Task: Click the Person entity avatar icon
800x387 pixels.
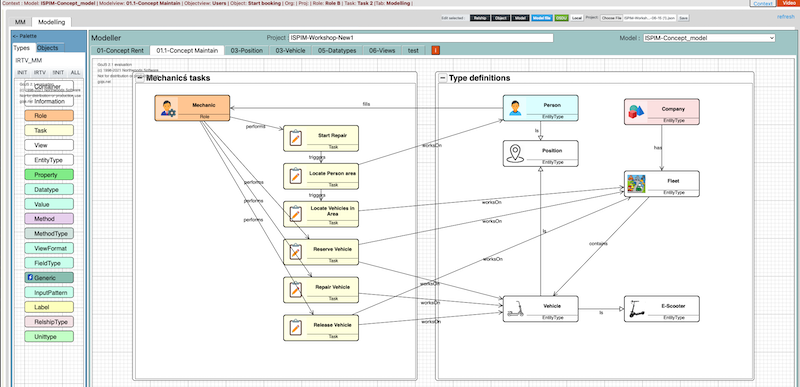Action: pyautogui.click(x=515, y=108)
